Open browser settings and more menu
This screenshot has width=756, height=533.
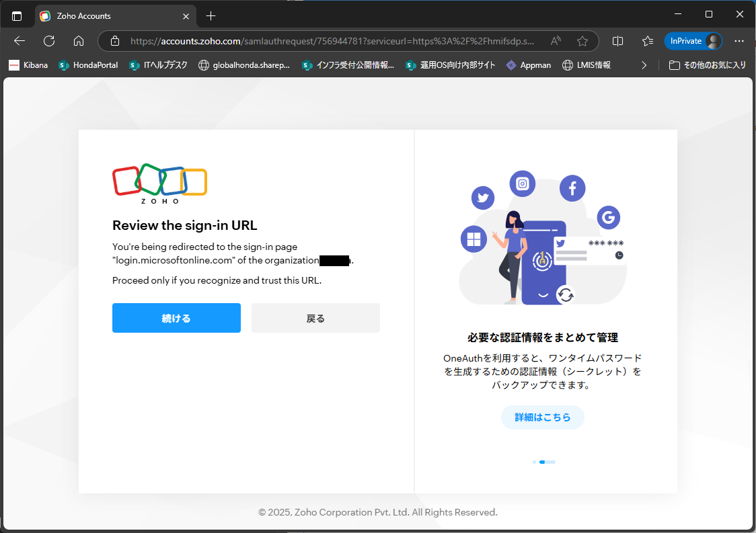739,41
